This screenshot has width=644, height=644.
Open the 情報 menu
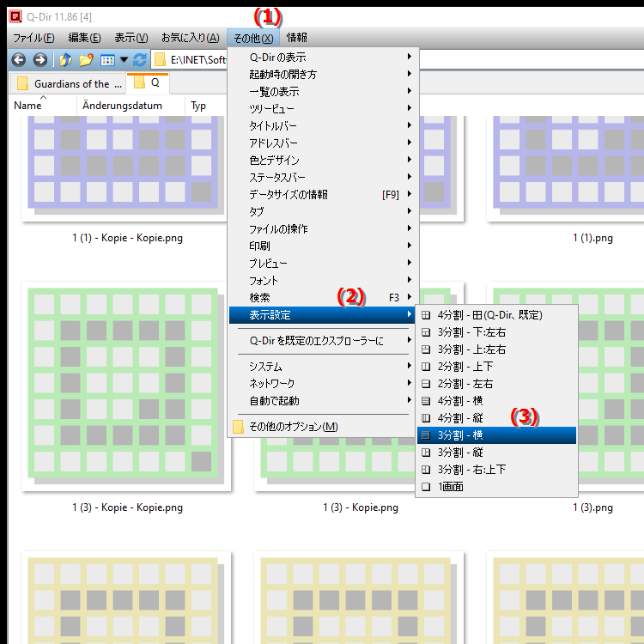click(297, 38)
